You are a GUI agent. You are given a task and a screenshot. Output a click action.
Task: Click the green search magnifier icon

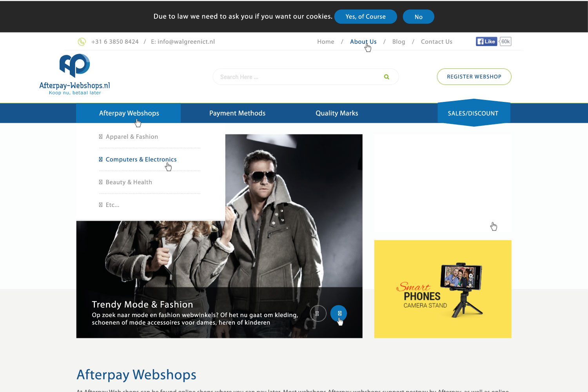pos(387,77)
